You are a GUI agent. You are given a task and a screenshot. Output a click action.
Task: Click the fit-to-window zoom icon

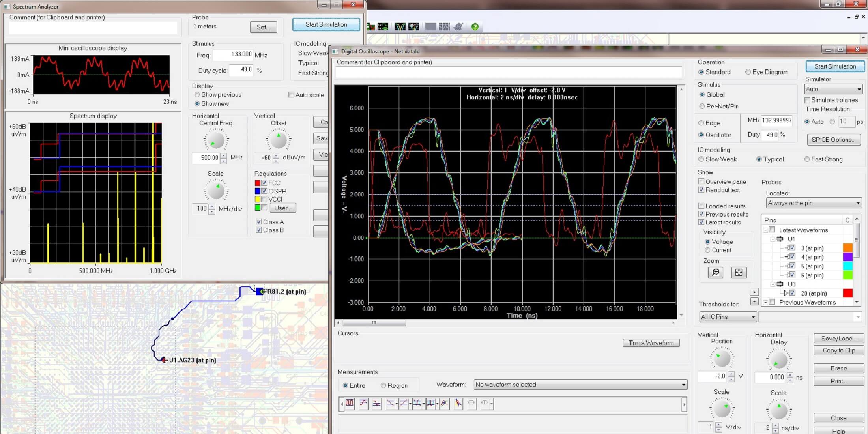[739, 272]
